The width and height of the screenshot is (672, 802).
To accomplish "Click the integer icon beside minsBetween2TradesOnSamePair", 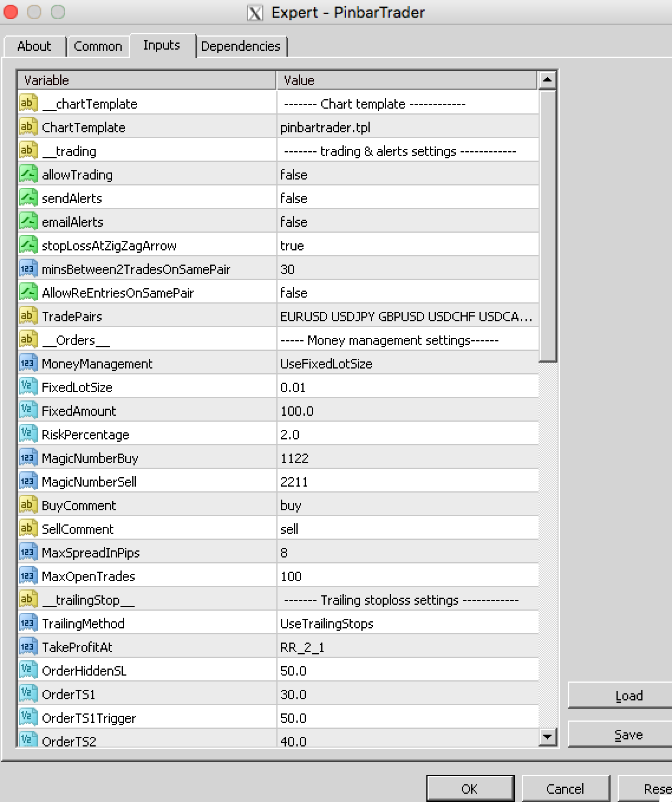I will point(28,269).
